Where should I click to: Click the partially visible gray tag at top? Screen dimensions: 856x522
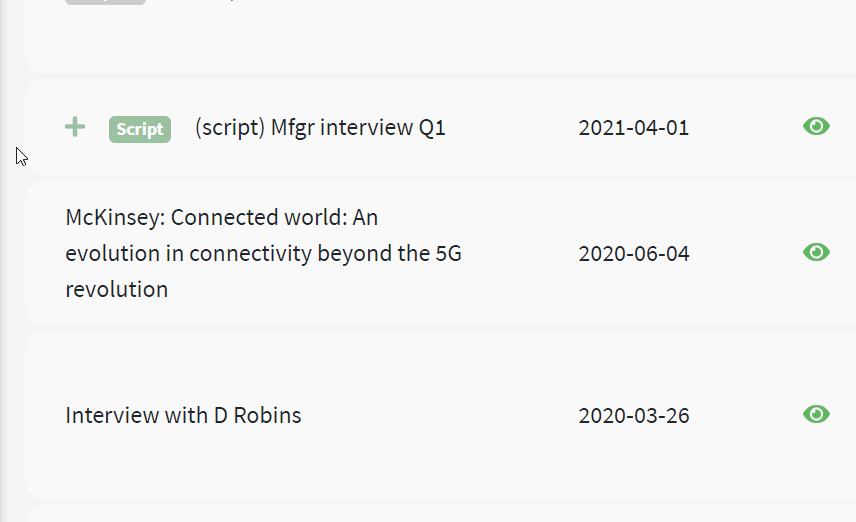pyautogui.click(x=105, y=2)
